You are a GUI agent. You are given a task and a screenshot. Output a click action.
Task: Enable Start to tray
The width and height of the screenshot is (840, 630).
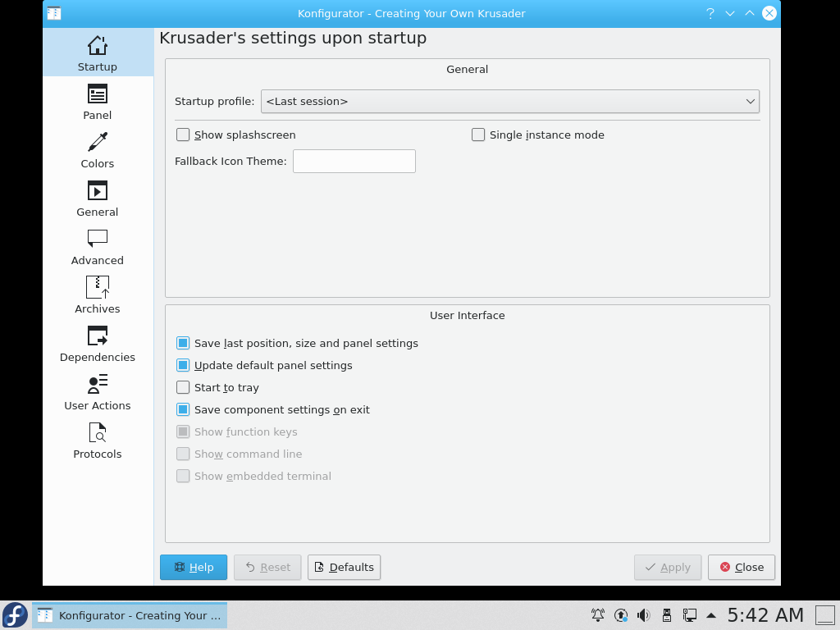coord(183,387)
